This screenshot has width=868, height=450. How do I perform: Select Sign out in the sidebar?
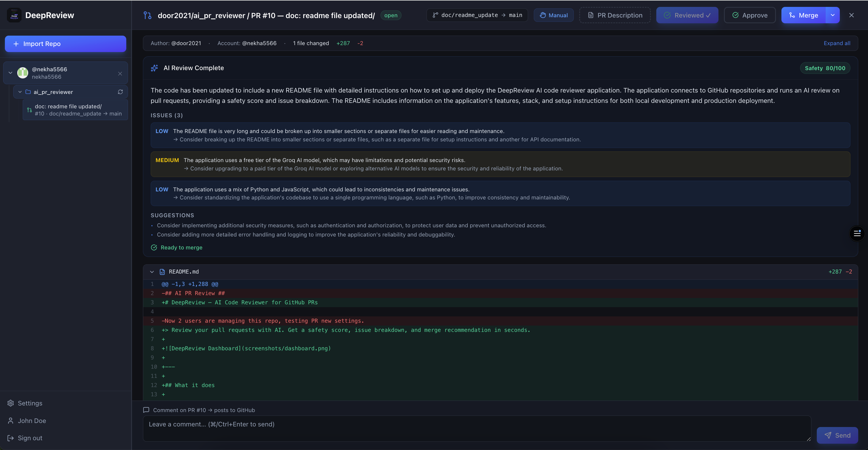[x=25, y=438]
